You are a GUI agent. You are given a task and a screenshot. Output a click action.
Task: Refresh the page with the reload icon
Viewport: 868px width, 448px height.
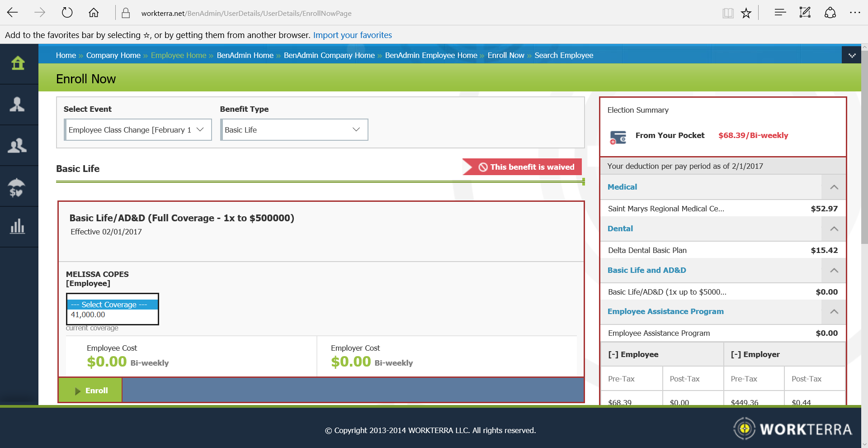(x=67, y=13)
